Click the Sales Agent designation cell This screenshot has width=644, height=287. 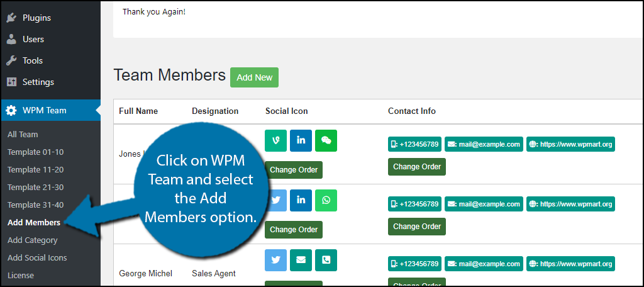coord(214,273)
